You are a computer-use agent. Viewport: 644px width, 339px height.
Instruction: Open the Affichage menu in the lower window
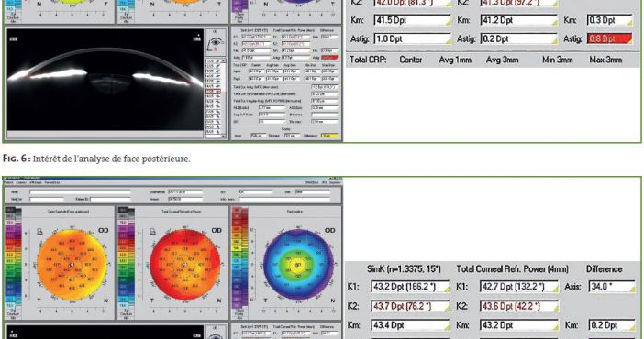36,182
